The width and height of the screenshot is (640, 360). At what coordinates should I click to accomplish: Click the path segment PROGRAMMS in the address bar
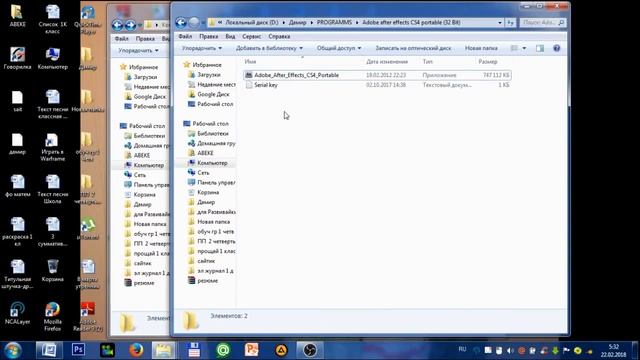click(334, 22)
